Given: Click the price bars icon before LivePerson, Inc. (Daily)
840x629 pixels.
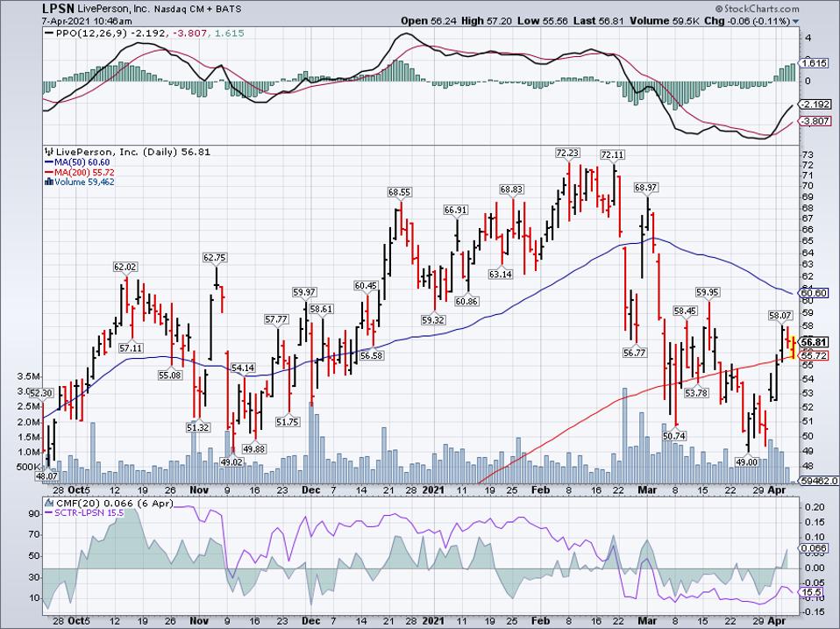Looking at the screenshot, I should 49,152.
